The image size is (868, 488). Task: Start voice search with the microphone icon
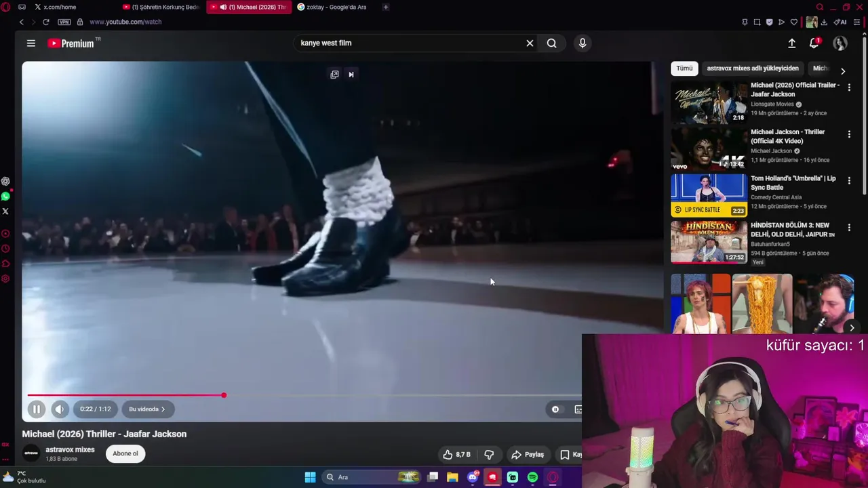[583, 43]
